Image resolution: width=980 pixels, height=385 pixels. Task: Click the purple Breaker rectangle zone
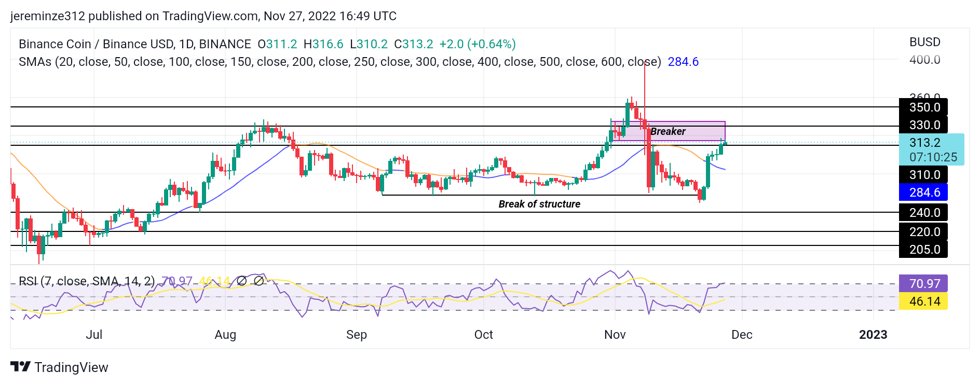coord(669,131)
